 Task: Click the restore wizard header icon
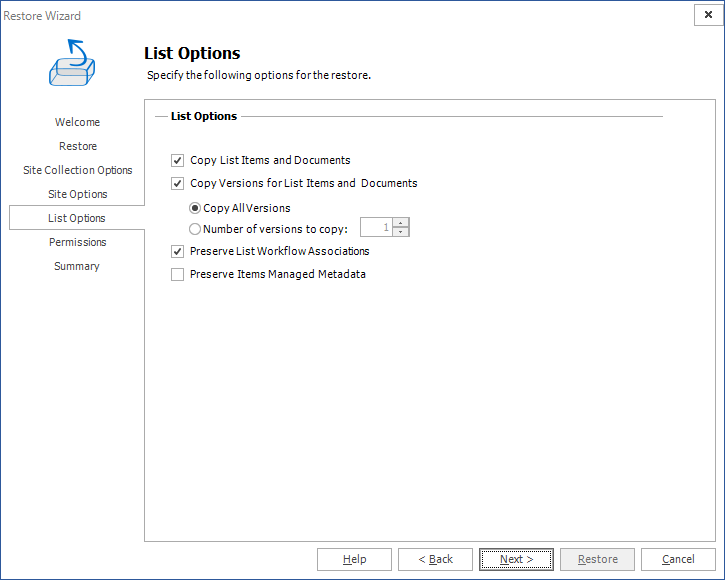(x=73, y=62)
